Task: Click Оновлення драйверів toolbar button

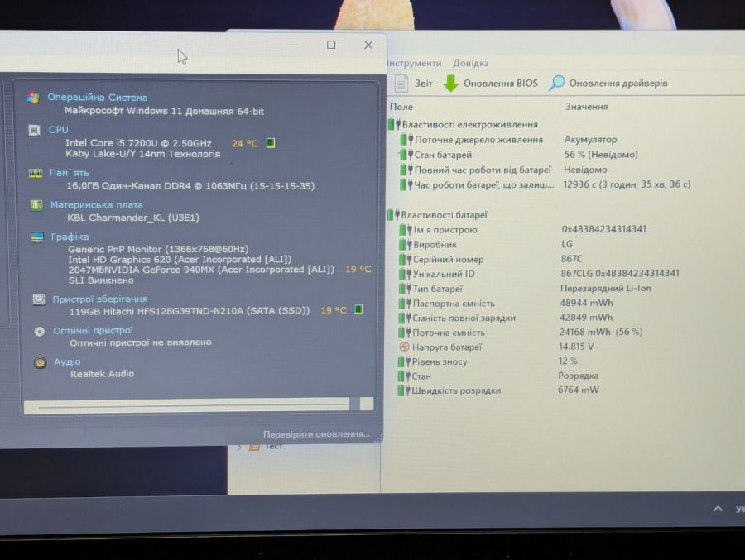Action: click(x=608, y=83)
